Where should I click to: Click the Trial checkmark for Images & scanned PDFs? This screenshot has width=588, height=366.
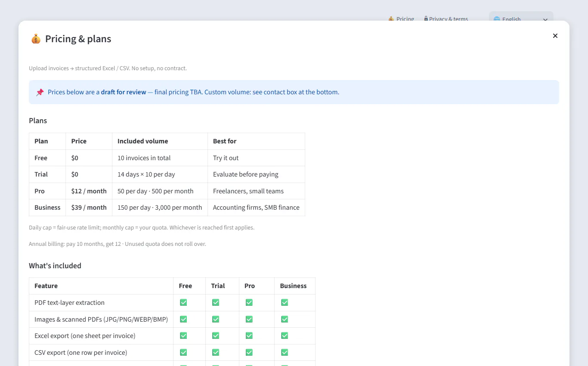coord(216,319)
